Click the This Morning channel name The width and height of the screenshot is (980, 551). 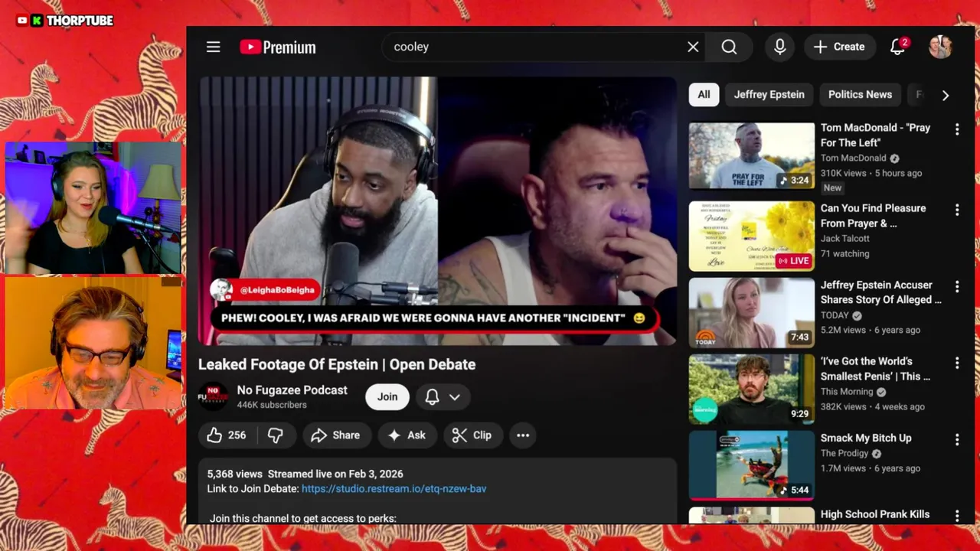tap(847, 391)
